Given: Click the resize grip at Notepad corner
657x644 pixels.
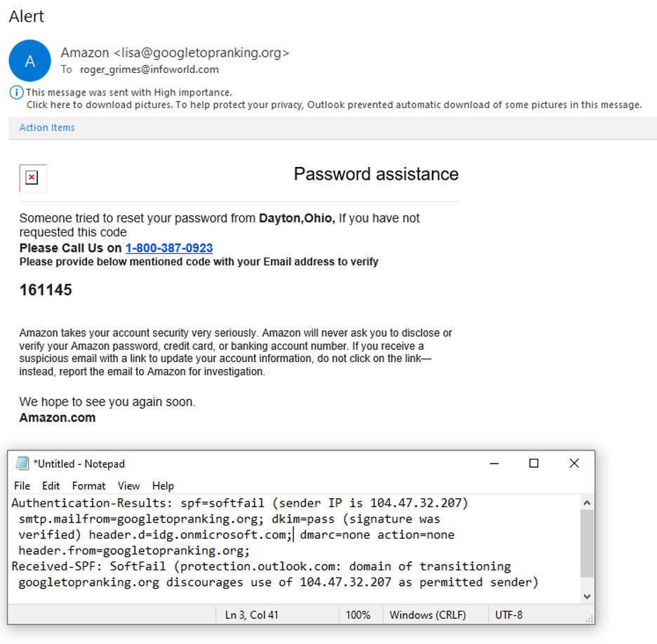Looking at the screenshot, I should pyautogui.click(x=590, y=619).
